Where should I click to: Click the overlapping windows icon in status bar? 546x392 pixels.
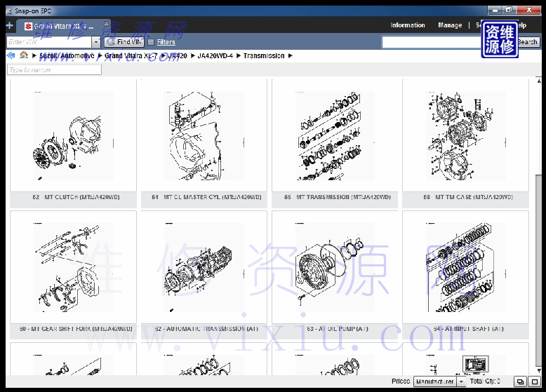(520, 381)
